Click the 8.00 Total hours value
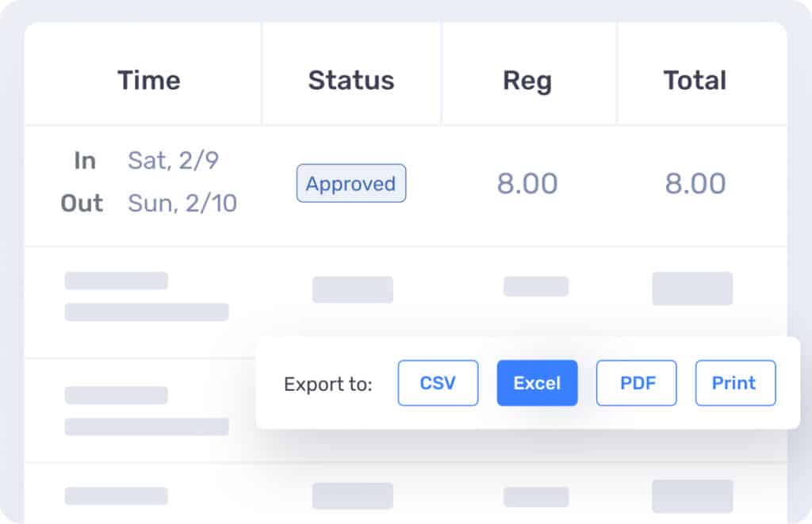Screen dimensions: 812x524 695,183
